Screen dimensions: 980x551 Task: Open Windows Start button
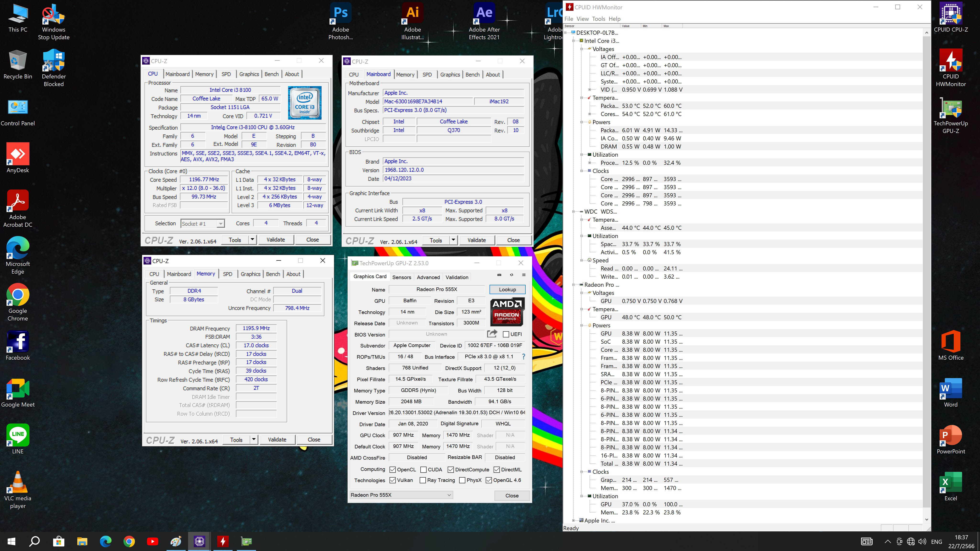tap(11, 541)
